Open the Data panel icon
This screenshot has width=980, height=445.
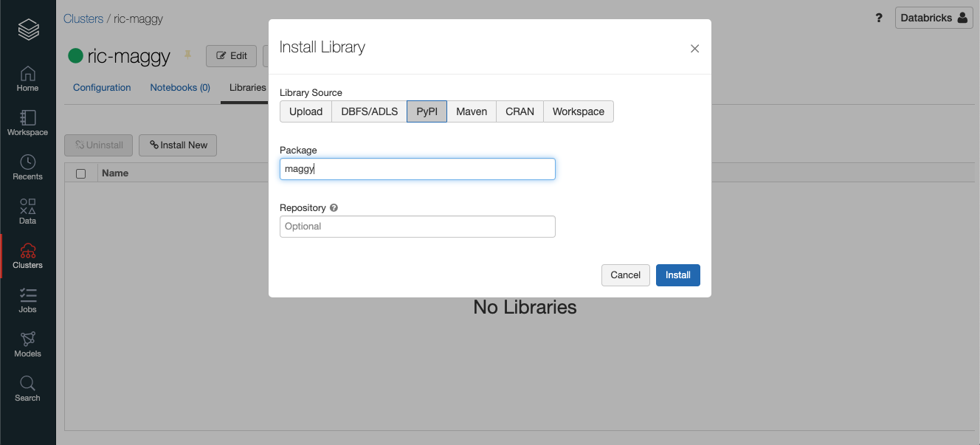tap(27, 209)
